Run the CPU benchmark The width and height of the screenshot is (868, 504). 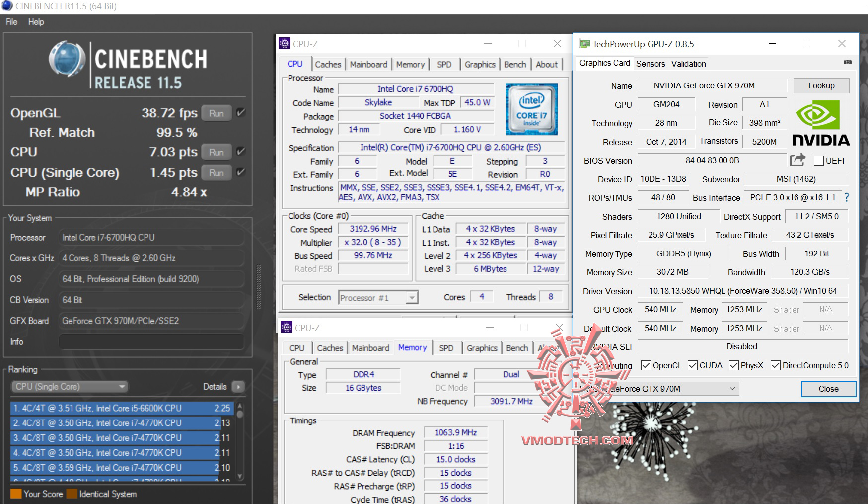[217, 152]
